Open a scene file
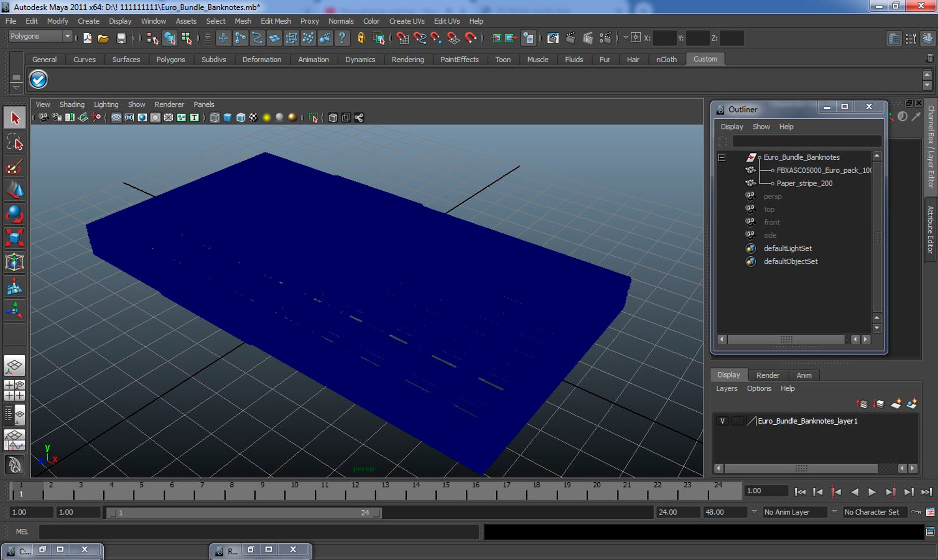 point(103,38)
